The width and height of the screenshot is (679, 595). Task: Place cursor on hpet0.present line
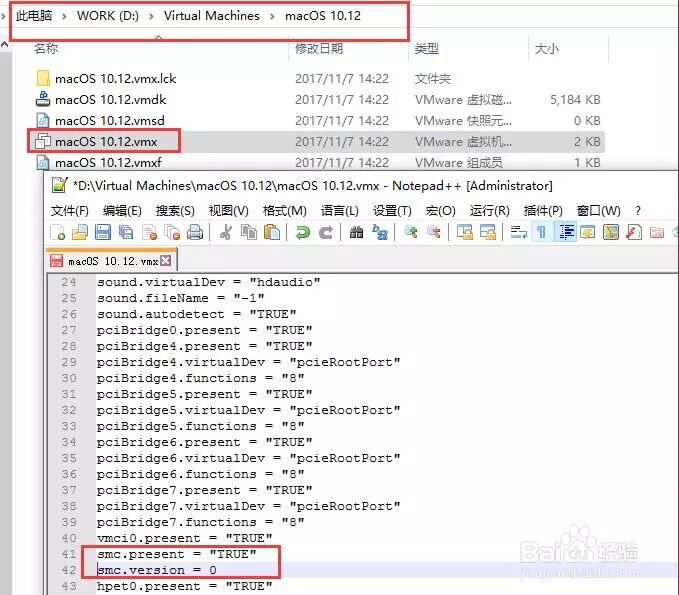click(x=184, y=586)
